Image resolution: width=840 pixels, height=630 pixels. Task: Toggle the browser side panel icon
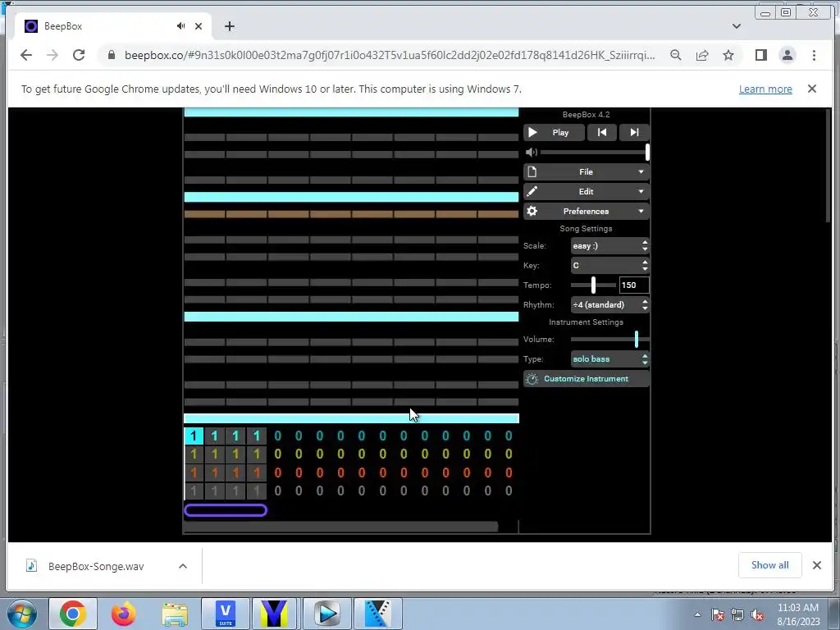click(x=760, y=55)
